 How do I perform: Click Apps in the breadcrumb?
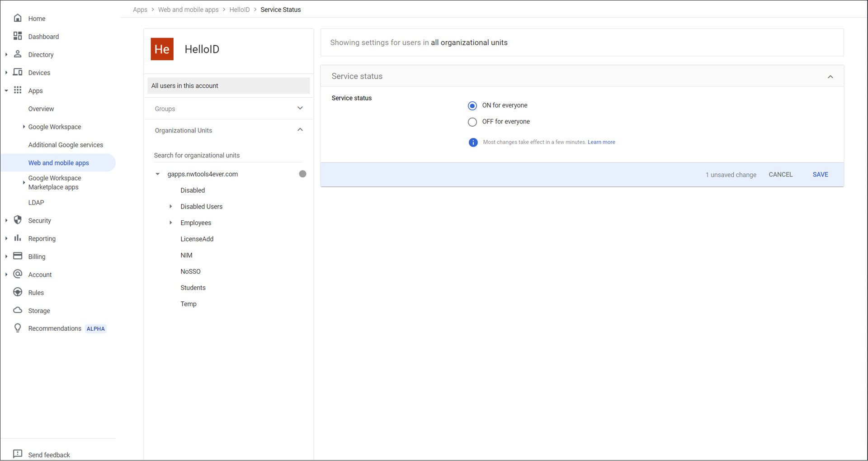tap(140, 10)
